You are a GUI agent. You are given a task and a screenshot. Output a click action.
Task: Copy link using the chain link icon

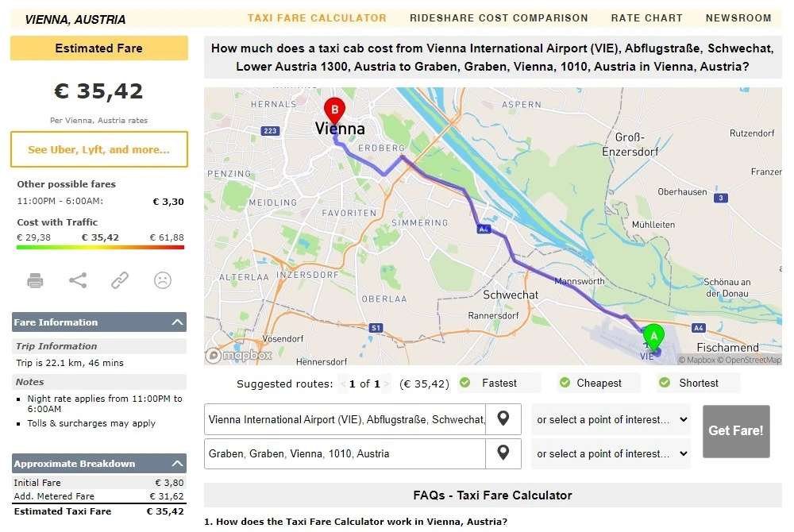click(120, 280)
